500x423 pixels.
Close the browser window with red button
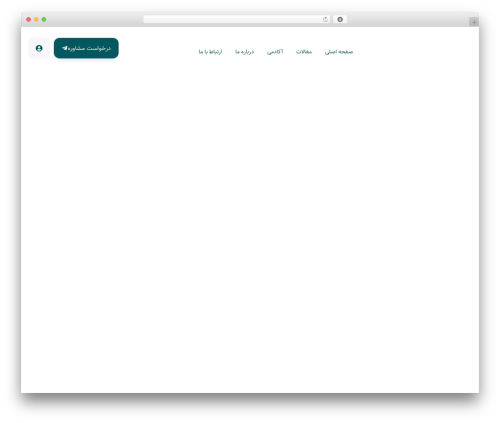click(x=29, y=19)
